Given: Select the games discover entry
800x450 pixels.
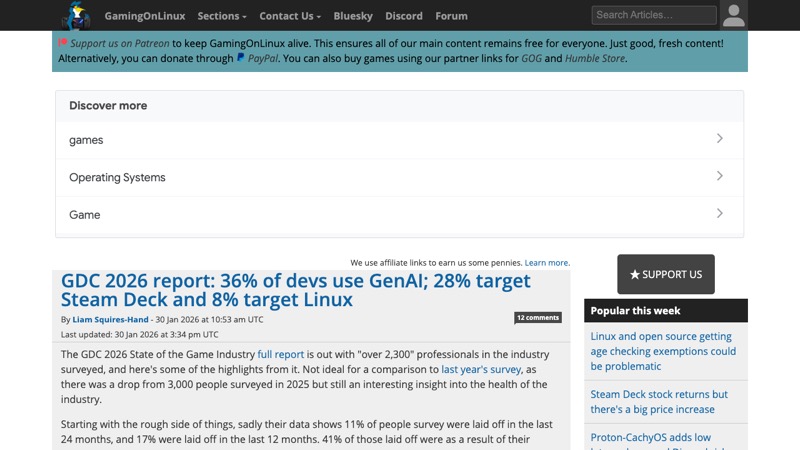Looking at the screenshot, I should pyautogui.click(x=399, y=140).
